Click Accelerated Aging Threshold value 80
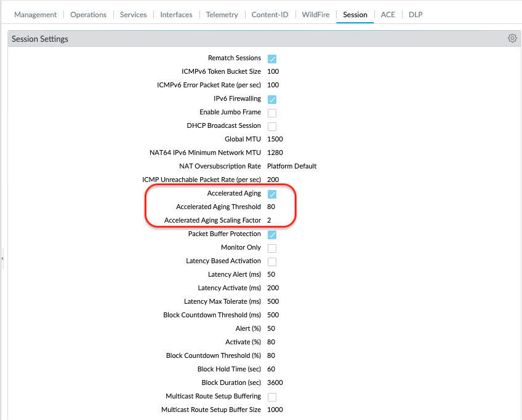 (x=271, y=207)
